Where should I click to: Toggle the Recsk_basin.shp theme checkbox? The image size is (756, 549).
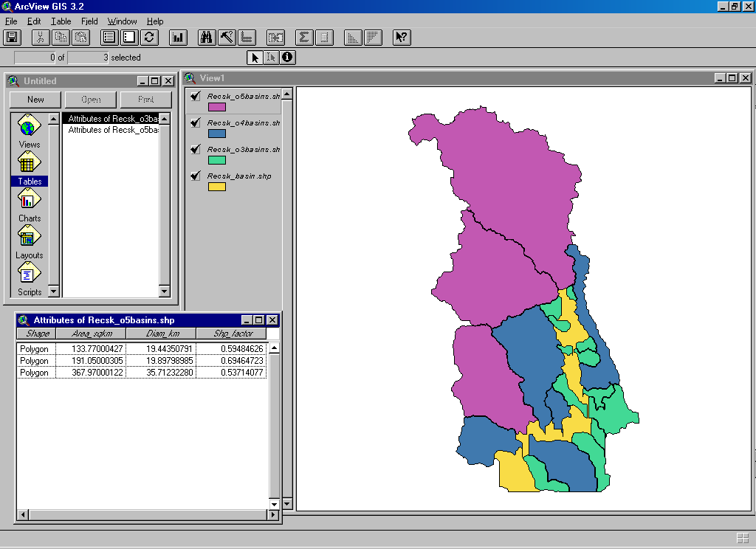coord(196,176)
